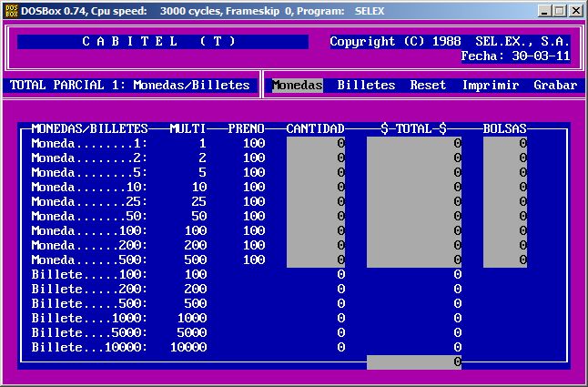Open the Billetes menu option

click(366, 85)
